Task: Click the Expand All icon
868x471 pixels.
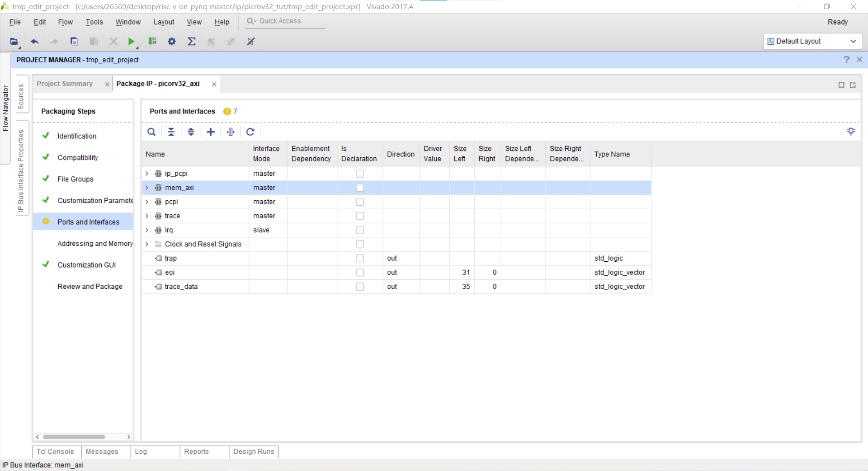Action: click(191, 132)
